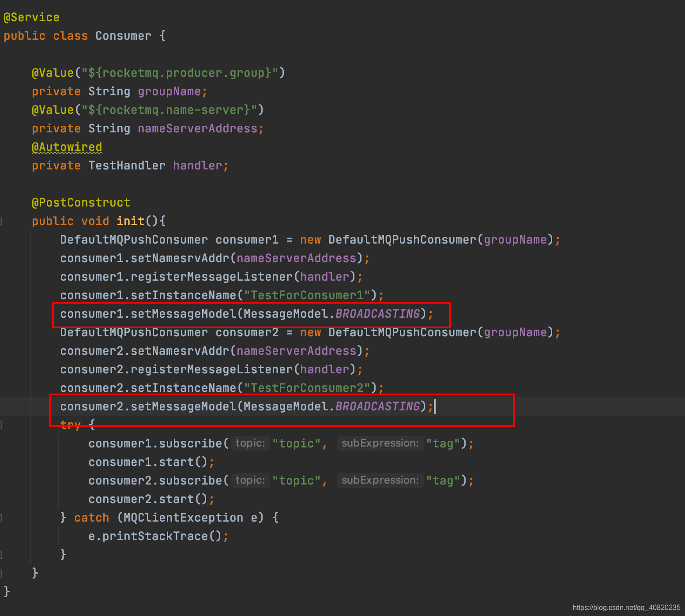The image size is (685, 616).
Task: Click the groupName field declaration
Action: 169,92
